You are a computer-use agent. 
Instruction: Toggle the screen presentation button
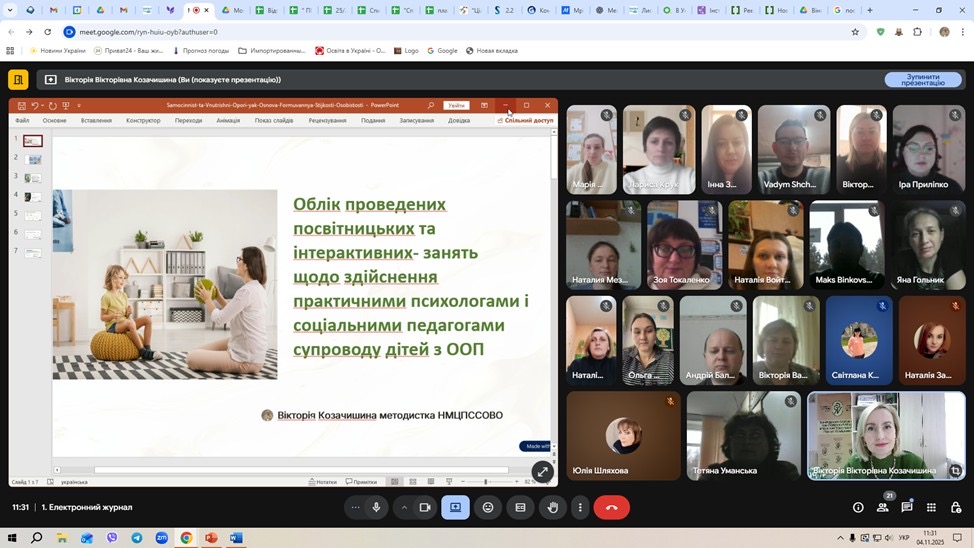(455, 507)
